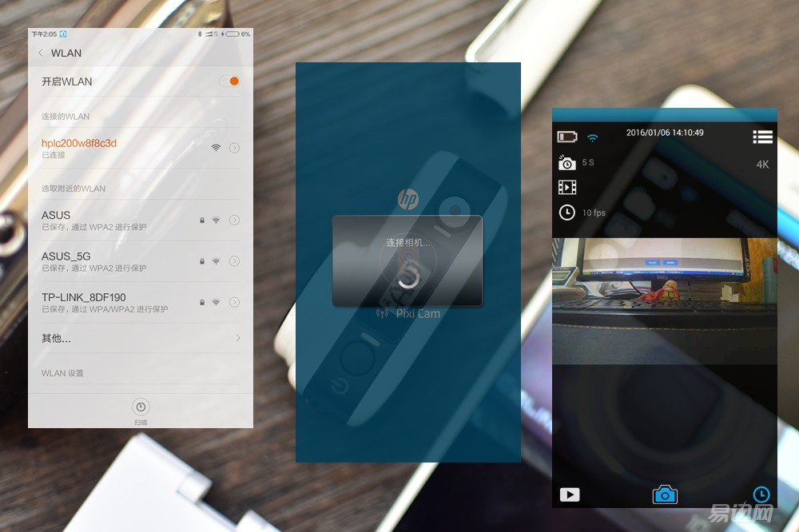
Task: Tap the 4K resolution indicator
Action: (762, 165)
